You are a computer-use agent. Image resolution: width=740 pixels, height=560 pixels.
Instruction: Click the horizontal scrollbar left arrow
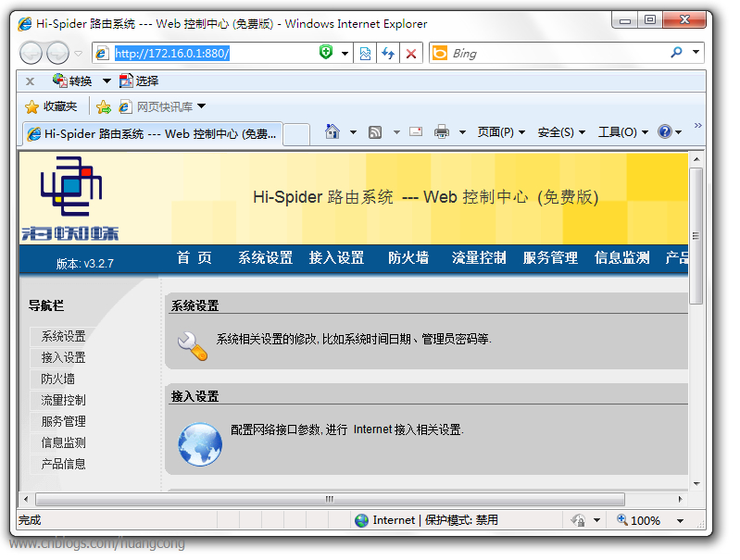[26, 499]
